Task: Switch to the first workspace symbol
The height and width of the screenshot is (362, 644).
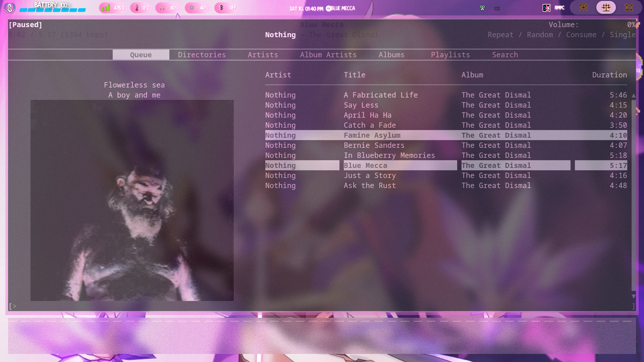Action: tap(583, 7)
